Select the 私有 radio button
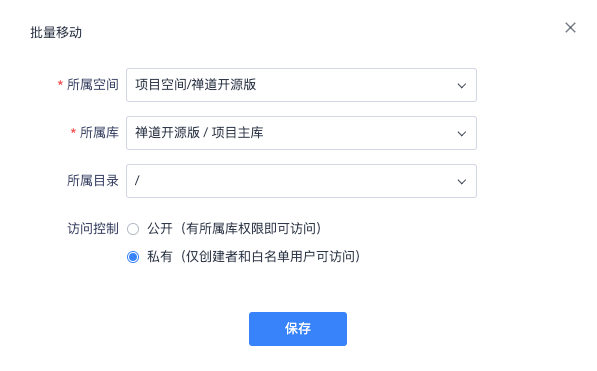Image resolution: width=597 pixels, height=371 pixels. click(133, 257)
